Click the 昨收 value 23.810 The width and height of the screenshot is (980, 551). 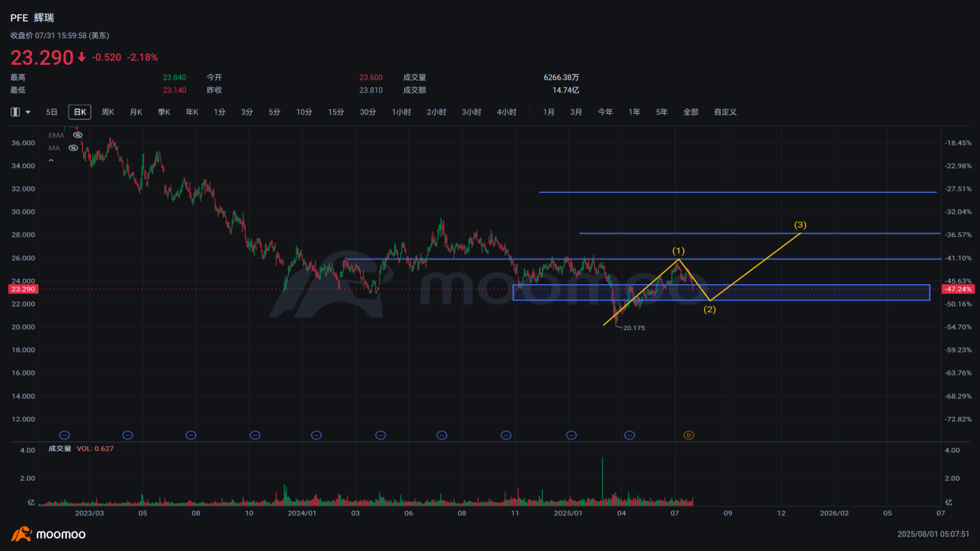click(x=371, y=91)
